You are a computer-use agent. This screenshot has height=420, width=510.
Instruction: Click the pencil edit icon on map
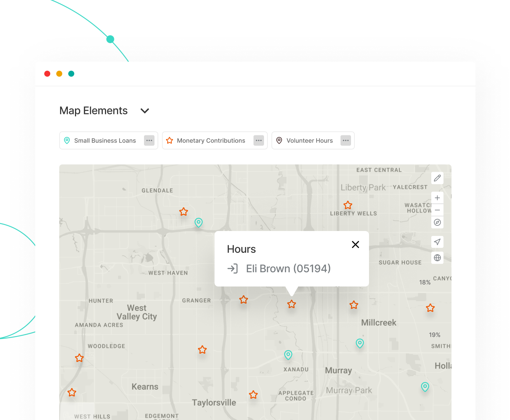437,178
